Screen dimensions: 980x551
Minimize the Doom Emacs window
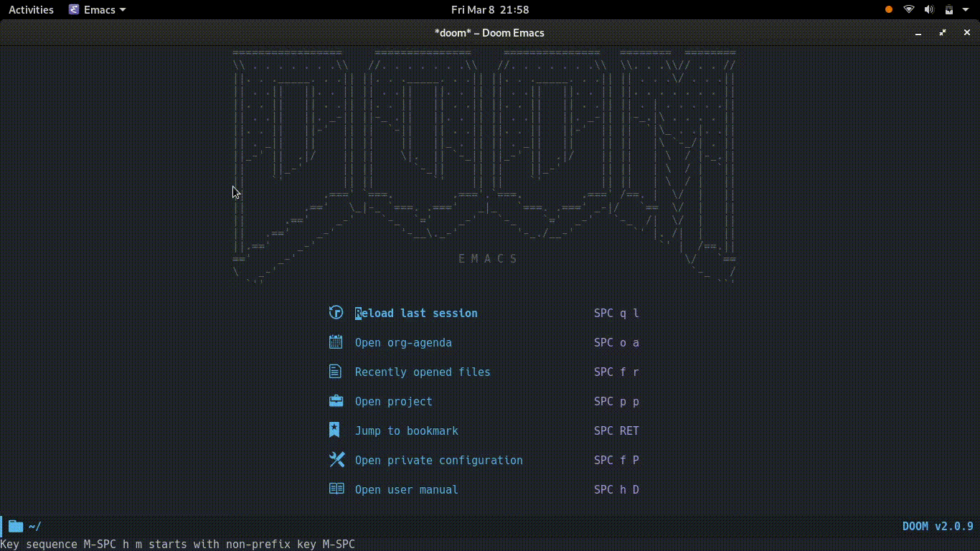[x=918, y=32]
